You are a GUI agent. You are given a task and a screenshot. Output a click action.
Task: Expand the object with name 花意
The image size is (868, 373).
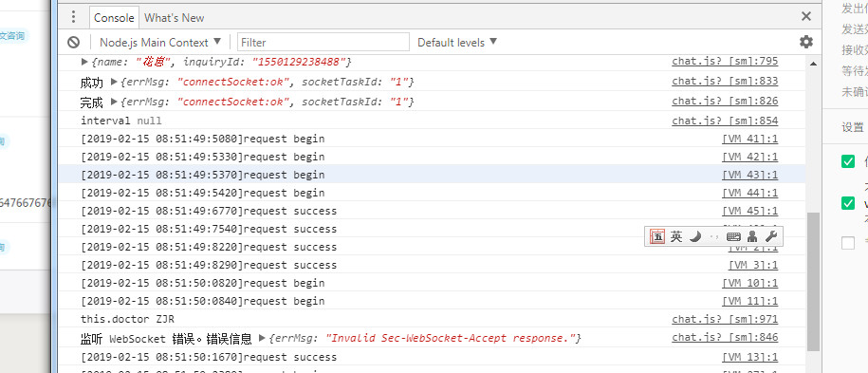tap(84, 62)
